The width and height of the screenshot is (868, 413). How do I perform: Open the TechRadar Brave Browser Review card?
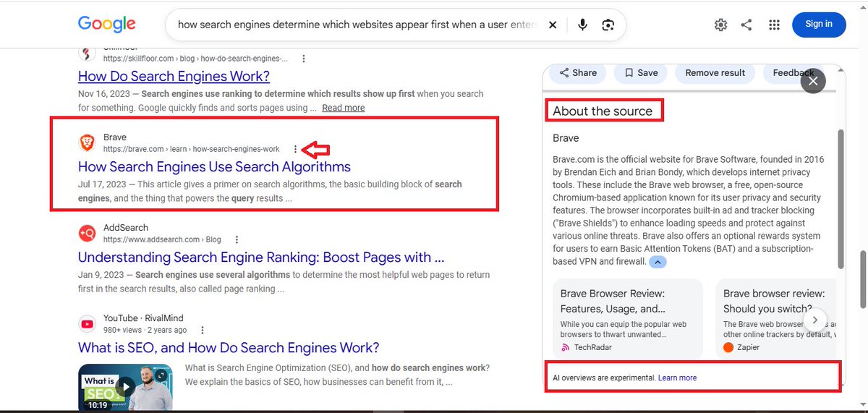(x=628, y=319)
